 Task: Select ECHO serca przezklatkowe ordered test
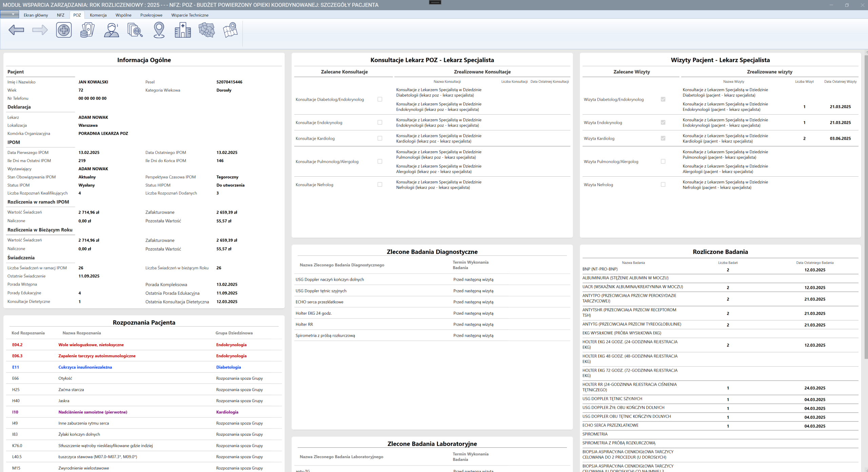(x=432, y=302)
